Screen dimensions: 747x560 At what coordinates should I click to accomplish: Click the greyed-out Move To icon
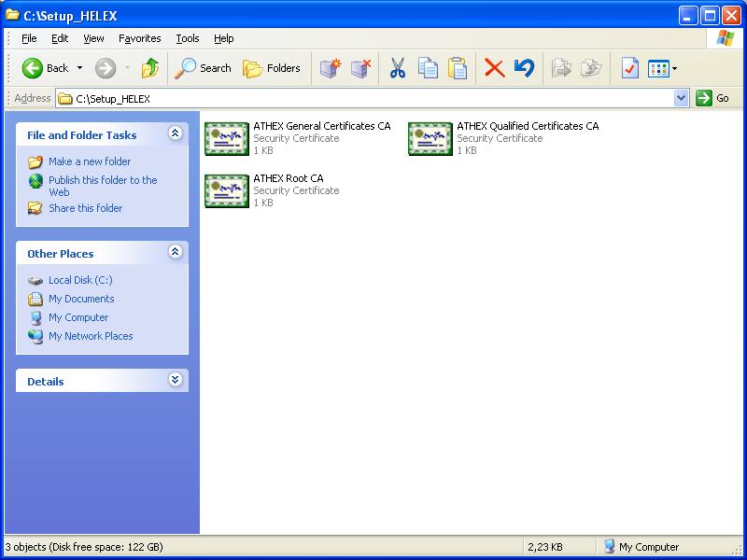coord(561,68)
